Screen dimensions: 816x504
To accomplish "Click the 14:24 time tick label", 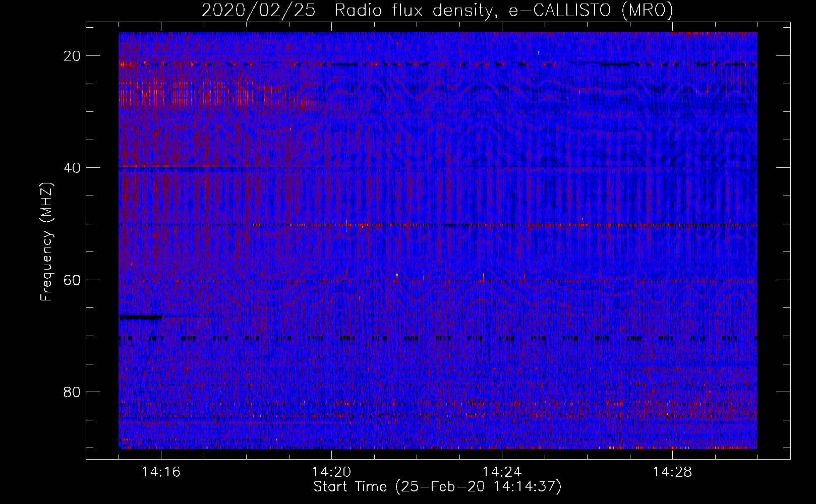I will point(502,472).
